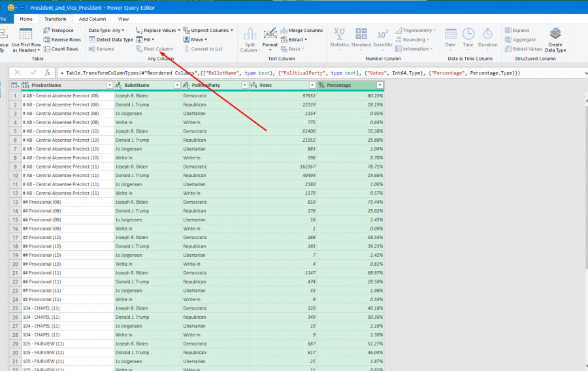Open the Information dropdown
Screen dimensions: 588x371
click(x=414, y=49)
